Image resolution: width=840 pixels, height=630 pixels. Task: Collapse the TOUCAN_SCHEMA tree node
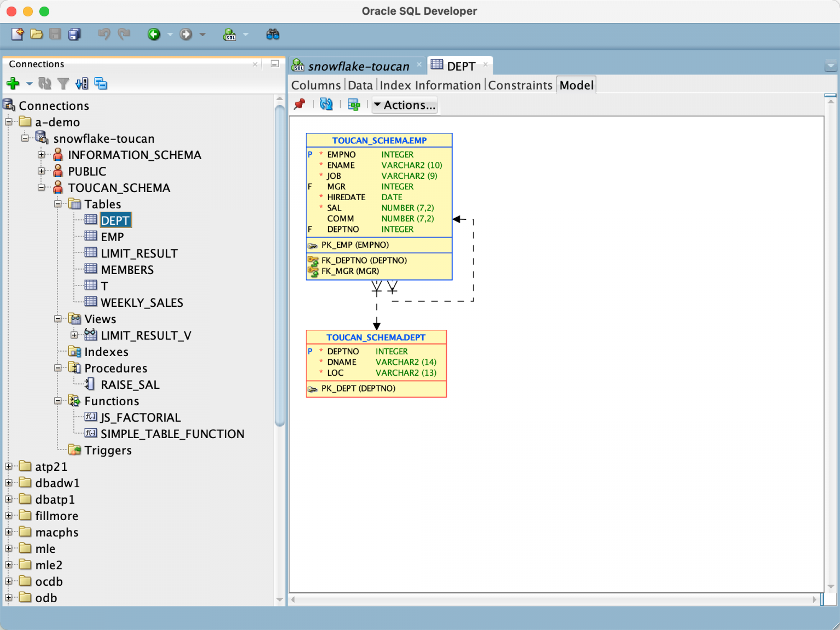[42, 188]
